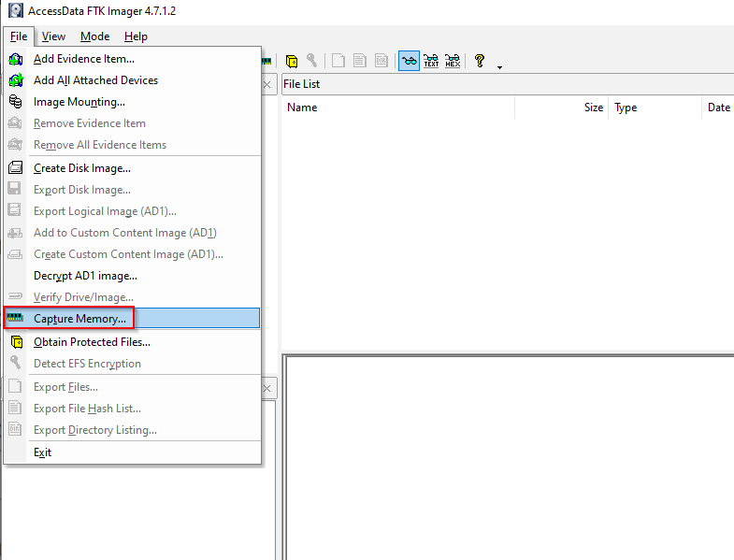The width and height of the screenshot is (734, 560).
Task: Click the Capture Memory RAM chip icon
Action: (x=15, y=318)
